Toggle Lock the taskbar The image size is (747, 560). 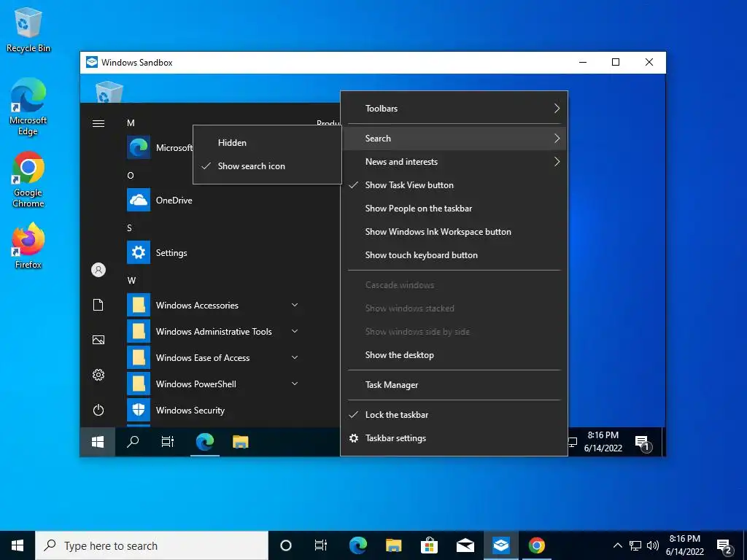point(454,414)
